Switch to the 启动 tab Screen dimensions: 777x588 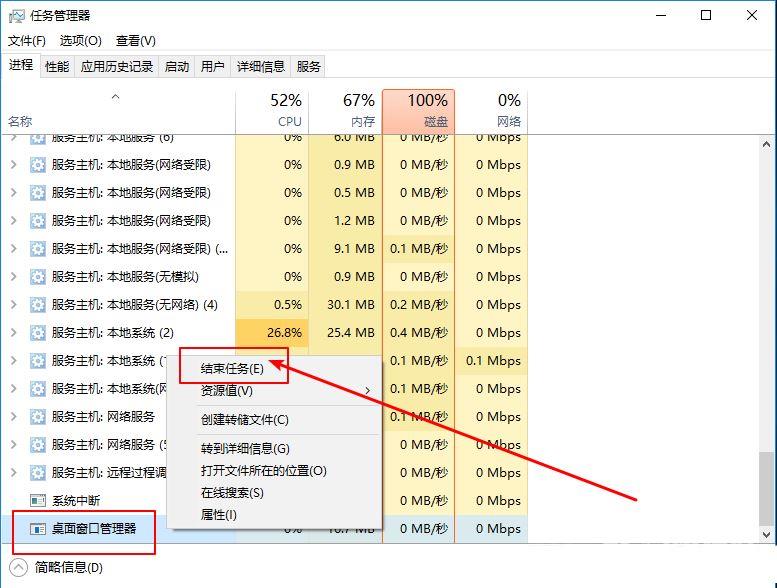click(177, 66)
